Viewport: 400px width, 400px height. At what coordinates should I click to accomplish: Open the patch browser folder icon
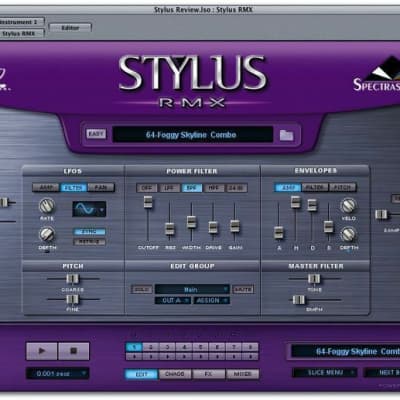286,135
